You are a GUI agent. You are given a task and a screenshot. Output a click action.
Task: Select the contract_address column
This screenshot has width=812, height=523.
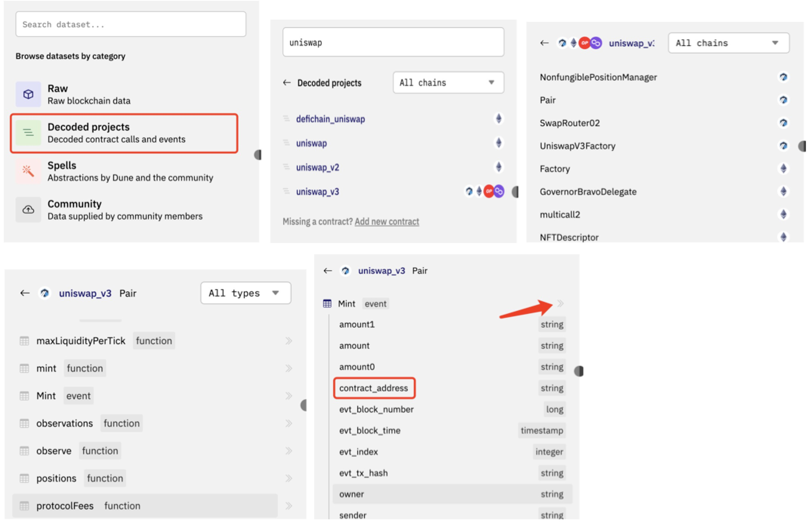point(374,388)
